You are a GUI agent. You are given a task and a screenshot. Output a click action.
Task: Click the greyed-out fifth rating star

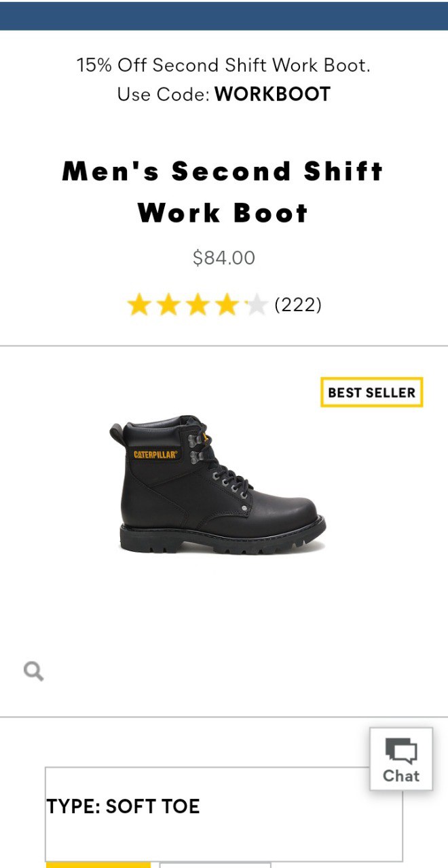[x=256, y=305]
